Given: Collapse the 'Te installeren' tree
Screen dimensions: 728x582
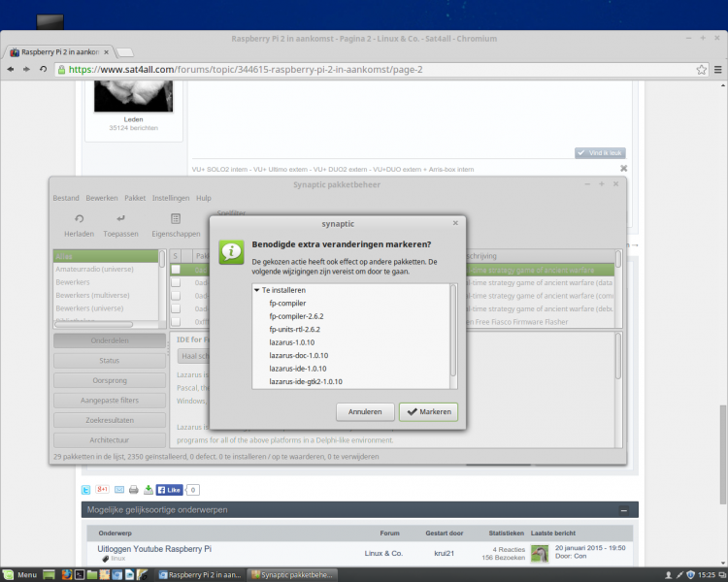Looking at the screenshot, I should coord(256,290).
